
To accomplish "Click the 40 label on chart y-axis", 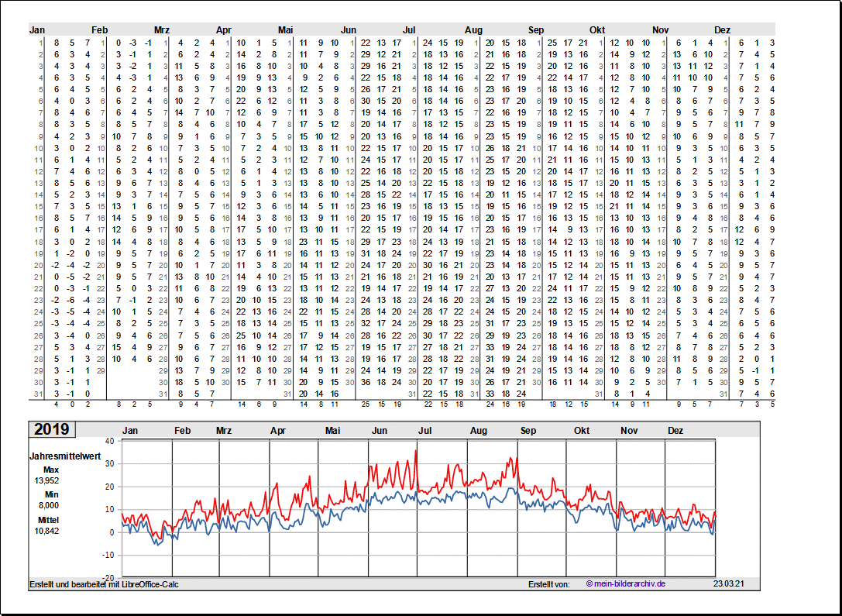I will point(109,441).
